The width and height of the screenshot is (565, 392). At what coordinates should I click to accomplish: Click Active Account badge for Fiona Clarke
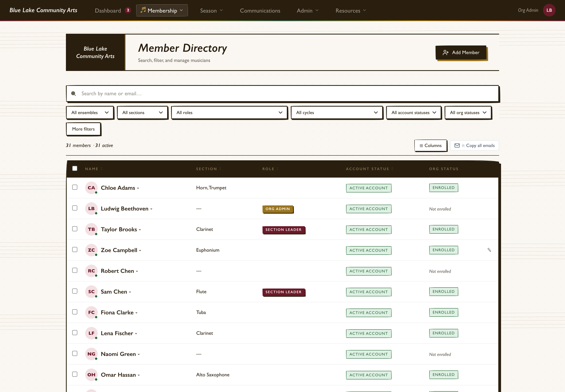369,313
